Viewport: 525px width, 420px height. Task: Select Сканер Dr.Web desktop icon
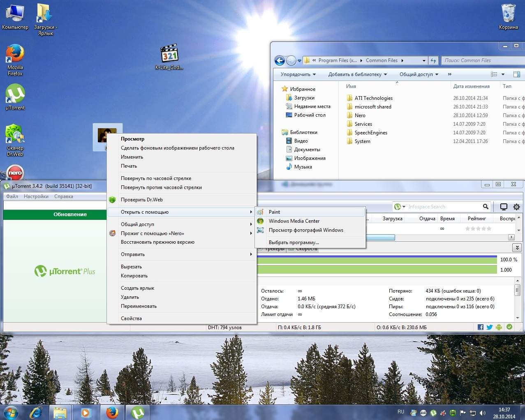pyautogui.click(x=15, y=140)
